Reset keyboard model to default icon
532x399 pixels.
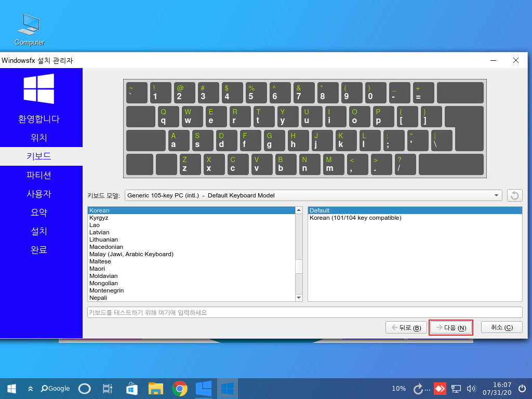pos(514,195)
